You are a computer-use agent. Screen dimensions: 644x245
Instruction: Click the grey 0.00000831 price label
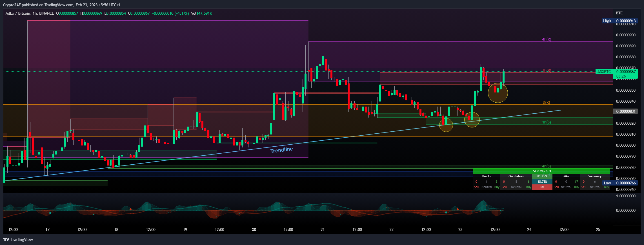click(x=626, y=111)
